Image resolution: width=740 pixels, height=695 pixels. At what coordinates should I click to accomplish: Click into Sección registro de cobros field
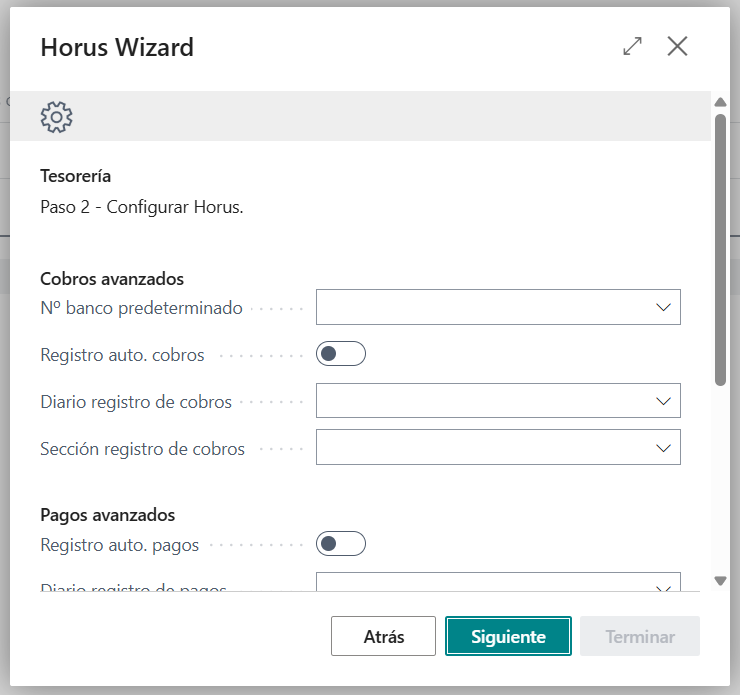point(498,447)
